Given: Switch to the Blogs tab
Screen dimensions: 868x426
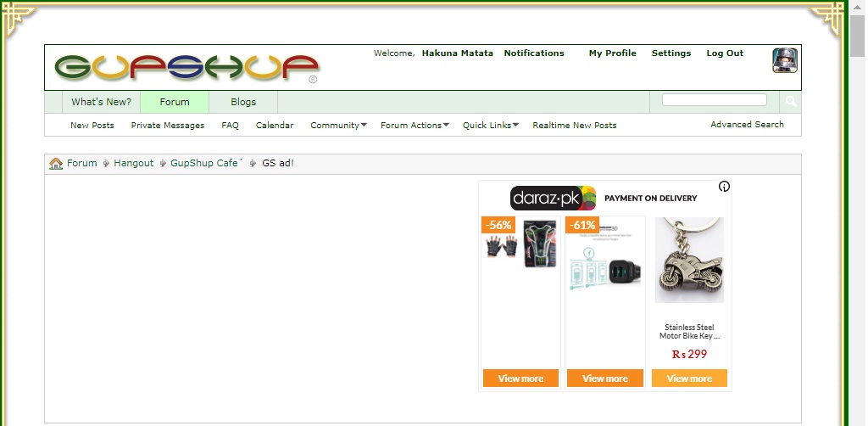Looking at the screenshot, I should point(243,102).
